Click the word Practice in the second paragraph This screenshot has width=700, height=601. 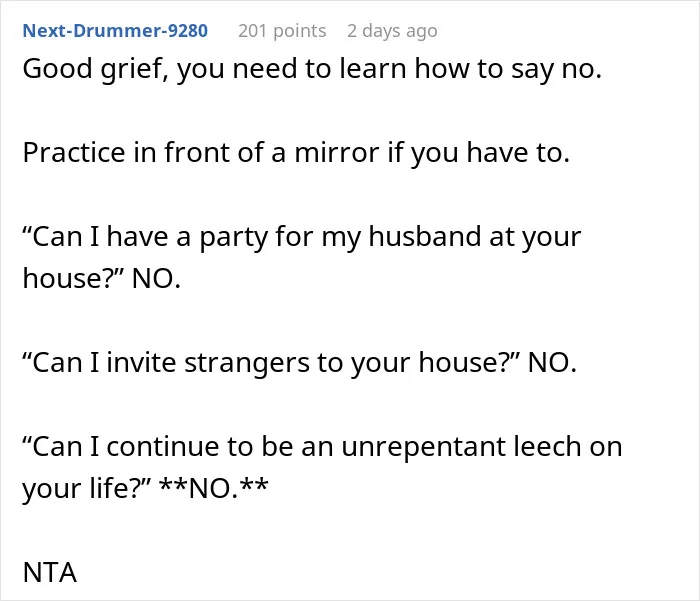click(74, 153)
